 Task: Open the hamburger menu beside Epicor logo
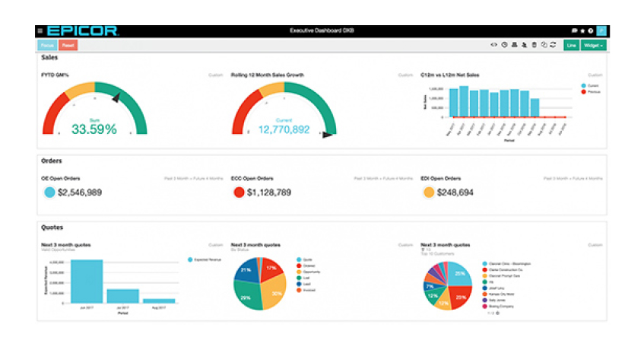click(x=40, y=30)
